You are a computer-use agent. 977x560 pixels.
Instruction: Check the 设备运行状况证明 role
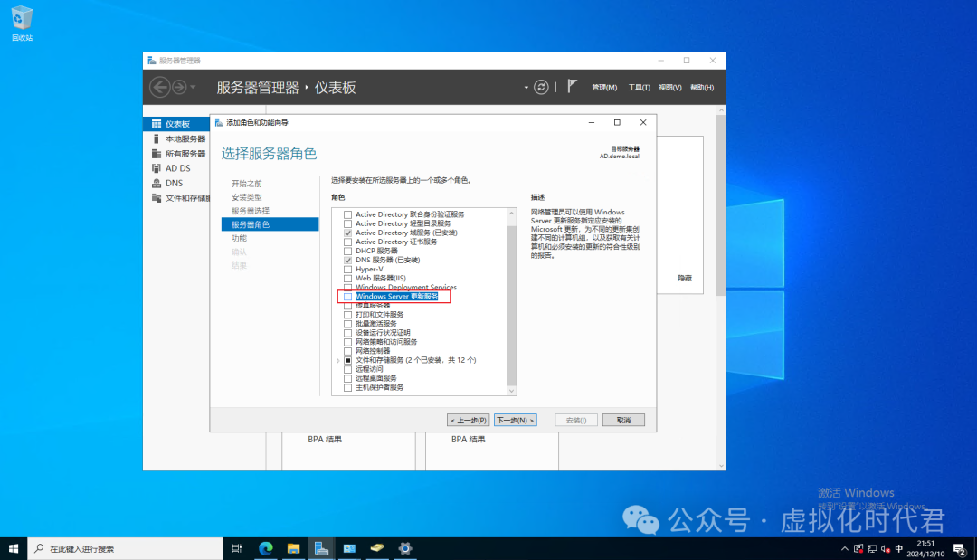pyautogui.click(x=347, y=333)
